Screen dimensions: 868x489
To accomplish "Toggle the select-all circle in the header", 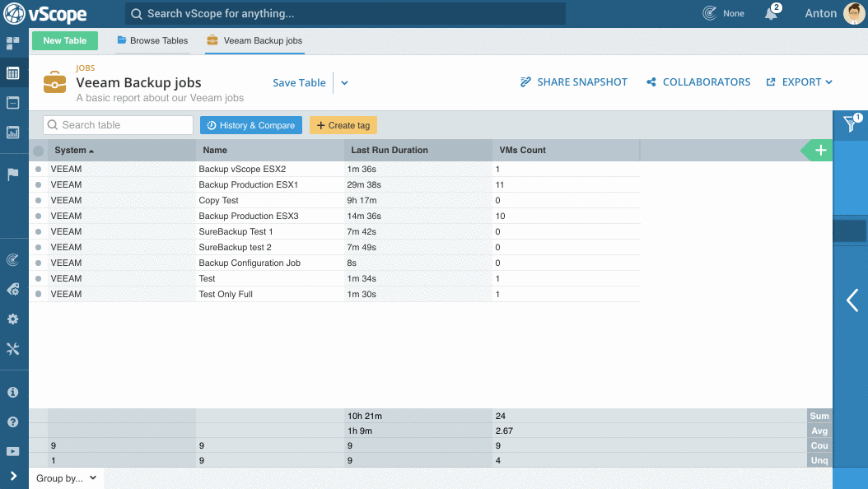I will (x=38, y=151).
